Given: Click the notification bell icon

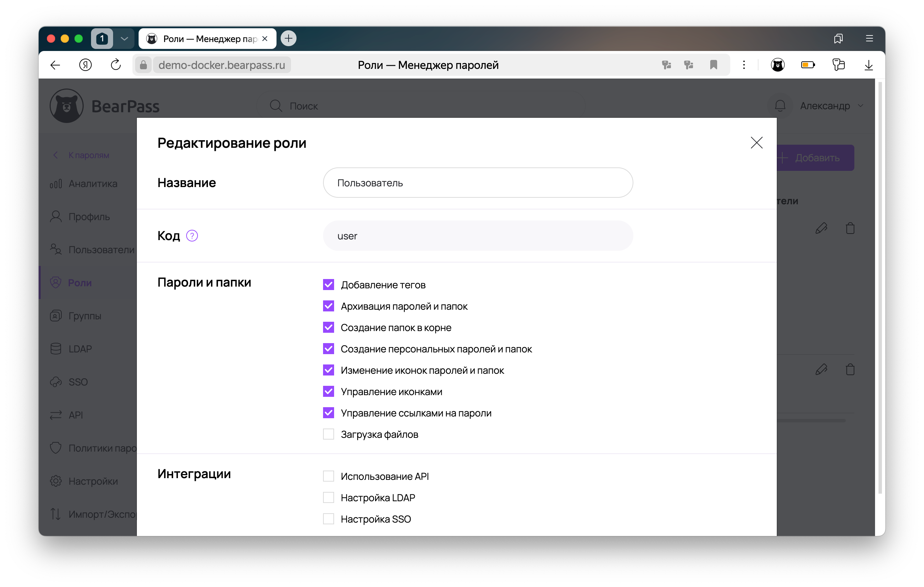Looking at the screenshot, I should (x=780, y=106).
